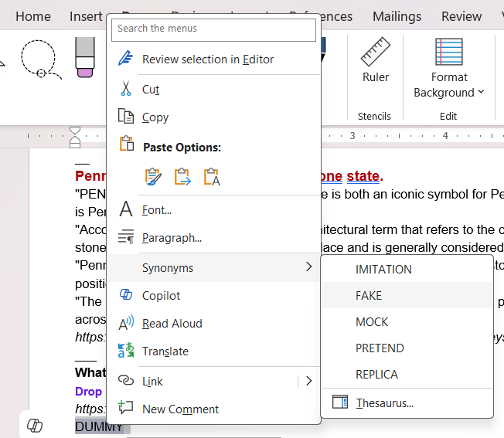Screen dimensions: 504x438
Task: Click the Paste Options clipboard icon
Action: (x=127, y=143)
